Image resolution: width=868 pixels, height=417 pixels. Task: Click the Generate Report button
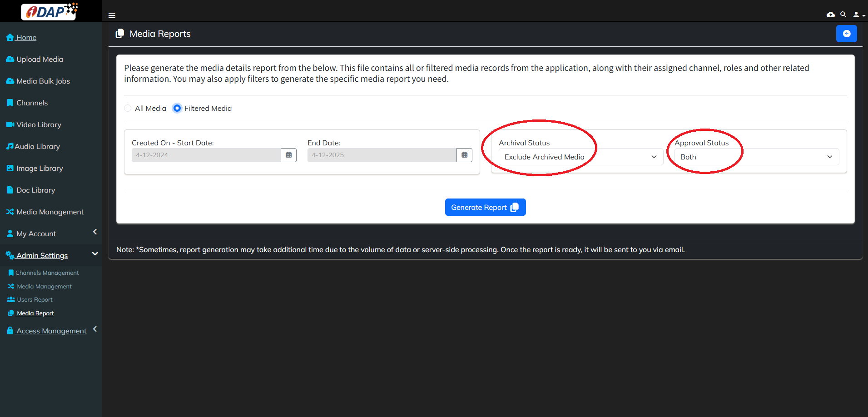point(485,207)
